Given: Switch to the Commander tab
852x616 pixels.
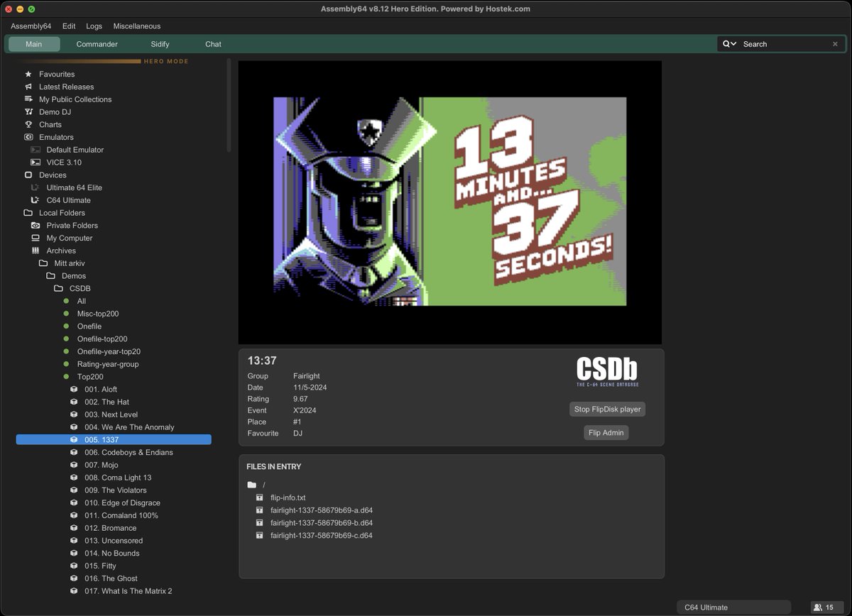Looking at the screenshot, I should pos(97,43).
